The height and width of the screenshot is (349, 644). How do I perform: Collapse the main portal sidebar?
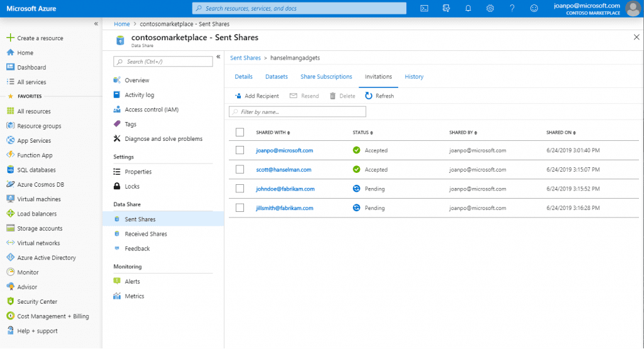click(96, 24)
